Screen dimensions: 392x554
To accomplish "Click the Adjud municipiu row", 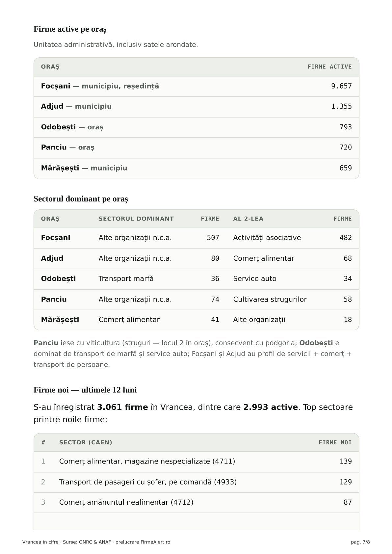I will 196,107.
